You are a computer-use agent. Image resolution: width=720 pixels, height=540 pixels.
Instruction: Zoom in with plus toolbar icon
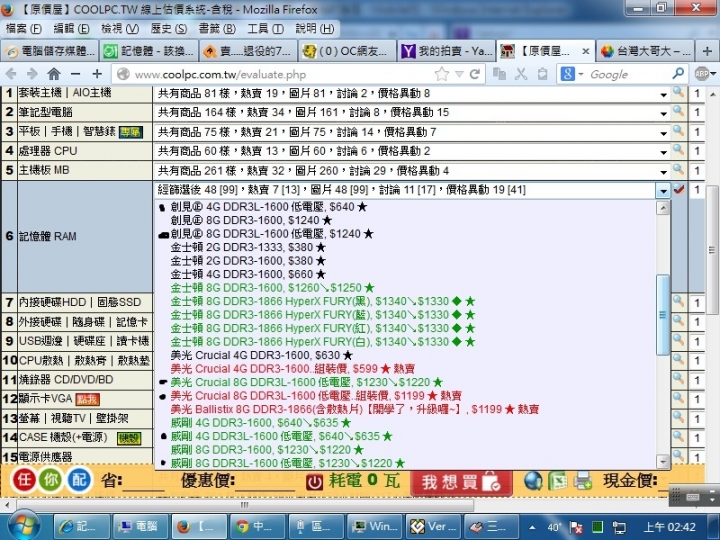[x=97, y=74]
